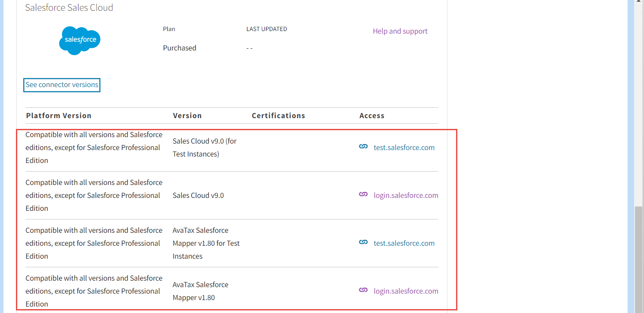Click the chain icon beside AvaTax Mapper login.salesforce.com

[363, 291]
